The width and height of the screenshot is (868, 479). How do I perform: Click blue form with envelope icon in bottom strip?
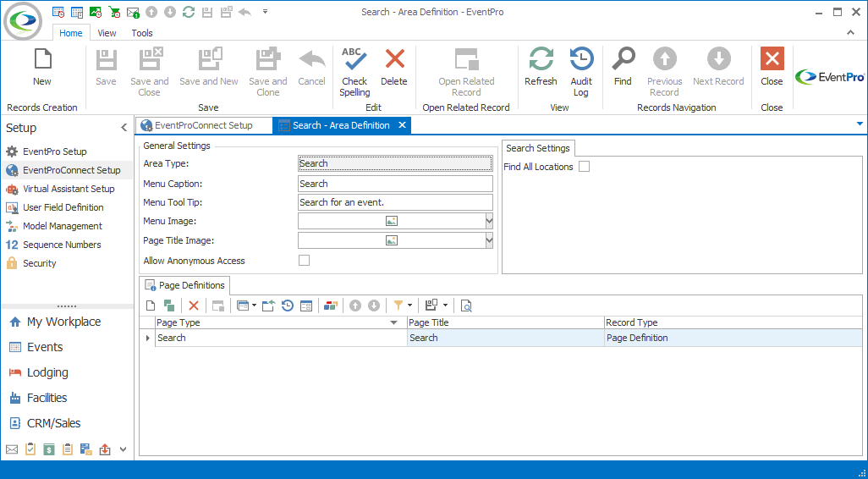click(85, 449)
